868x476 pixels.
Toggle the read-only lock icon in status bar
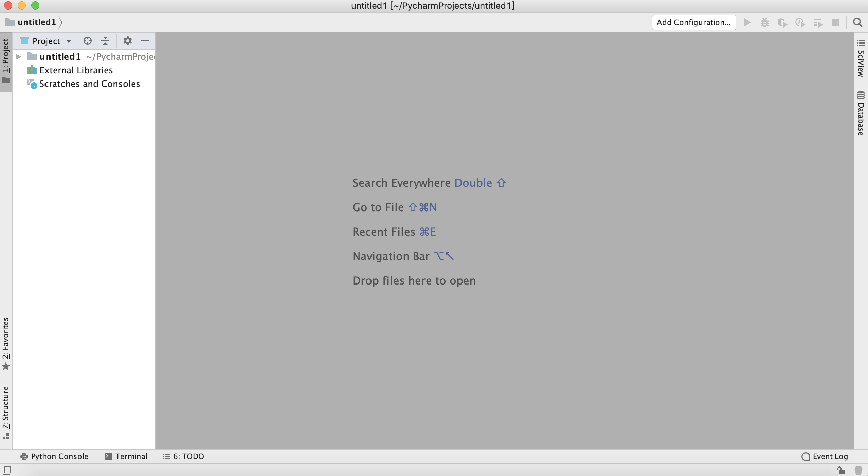coord(841,470)
